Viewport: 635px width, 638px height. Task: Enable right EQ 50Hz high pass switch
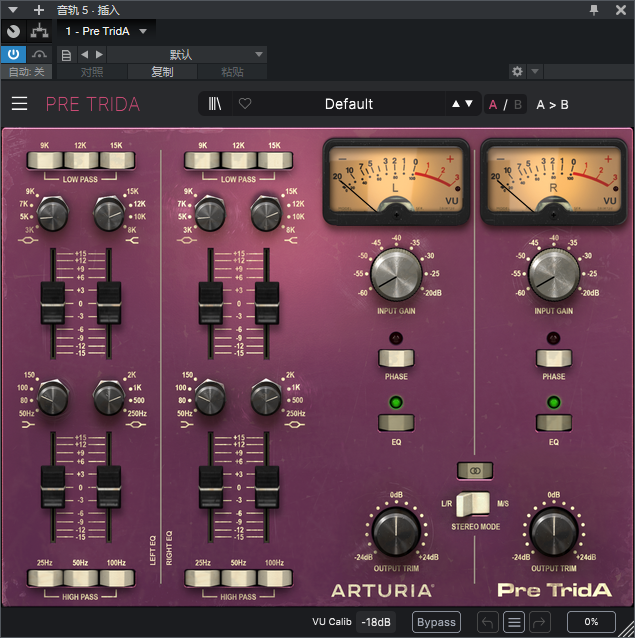tap(239, 578)
